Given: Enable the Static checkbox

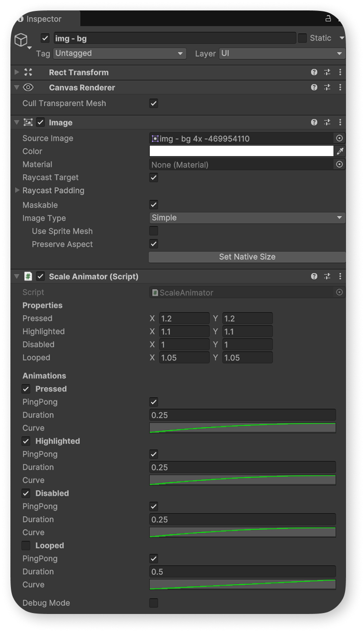Looking at the screenshot, I should tap(302, 38).
